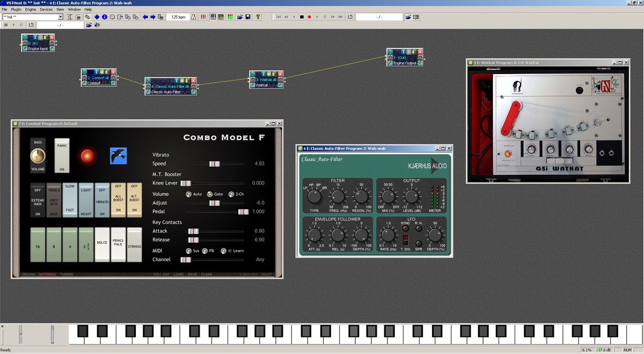This screenshot has height=354, width=644.
Task: Open the Engine menu
Action: (x=31, y=9)
